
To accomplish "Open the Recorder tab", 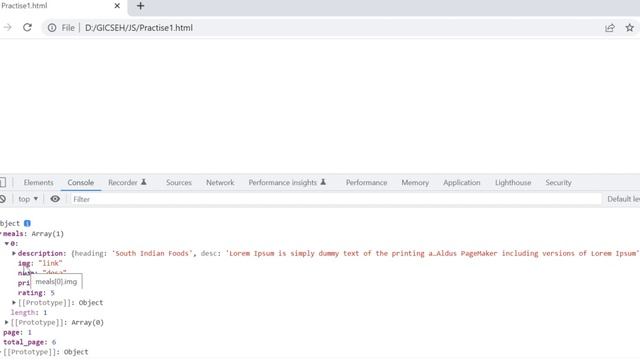I will point(127,182).
